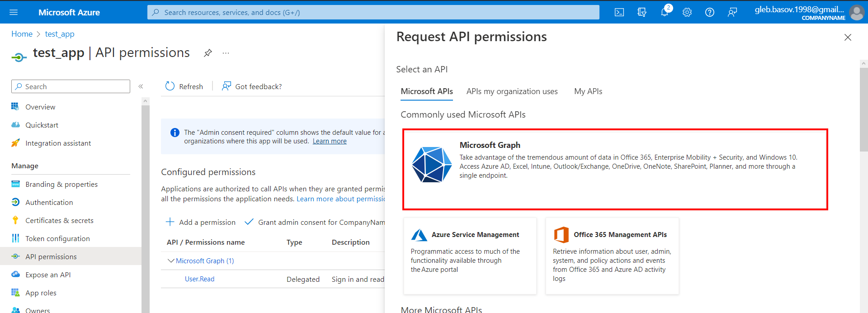The height and width of the screenshot is (313, 868).
Task: Open Learn more about permissions link
Action: point(340,199)
